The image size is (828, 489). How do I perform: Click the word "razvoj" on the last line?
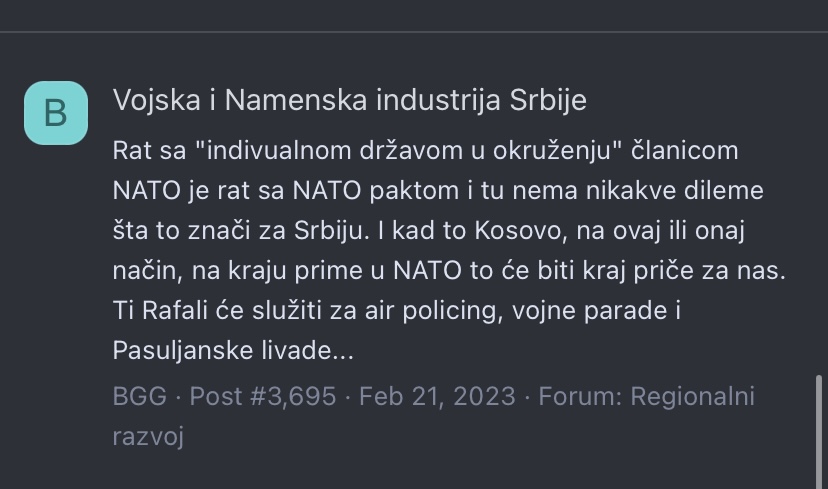(x=148, y=437)
